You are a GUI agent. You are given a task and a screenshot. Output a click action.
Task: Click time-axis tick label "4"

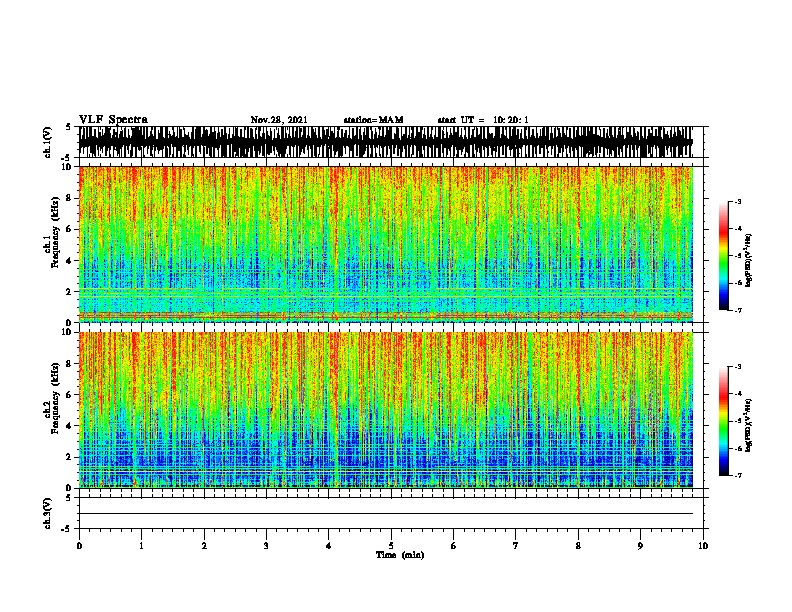pyautogui.click(x=329, y=546)
